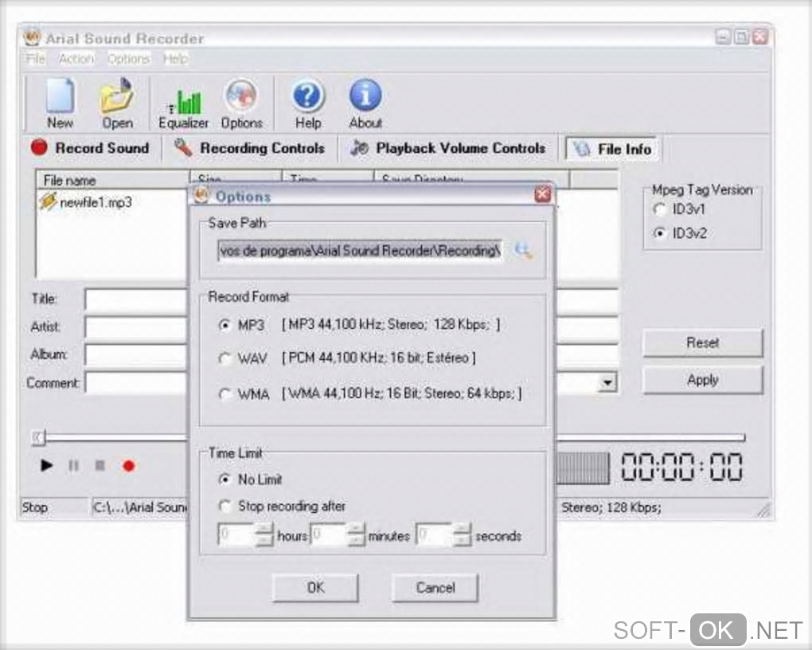Open the Action menu

coord(76,59)
